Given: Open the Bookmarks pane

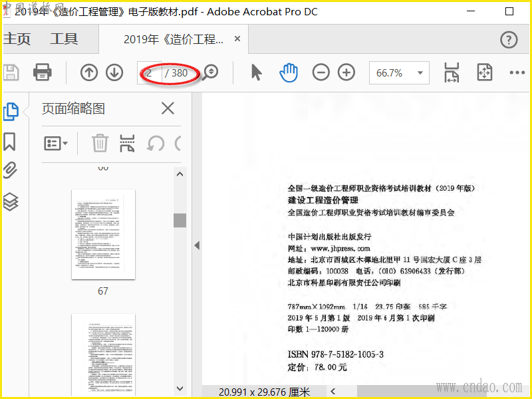Looking at the screenshot, I should pos(9,142).
